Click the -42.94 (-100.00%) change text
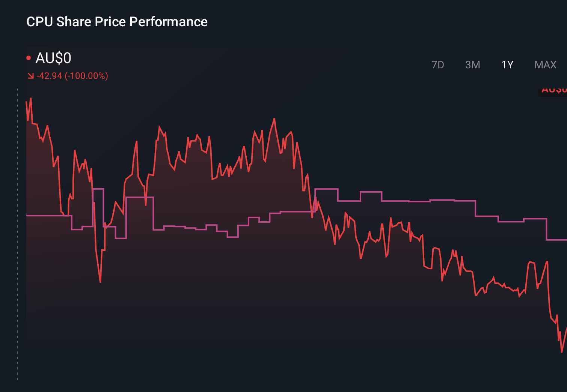 click(72, 76)
